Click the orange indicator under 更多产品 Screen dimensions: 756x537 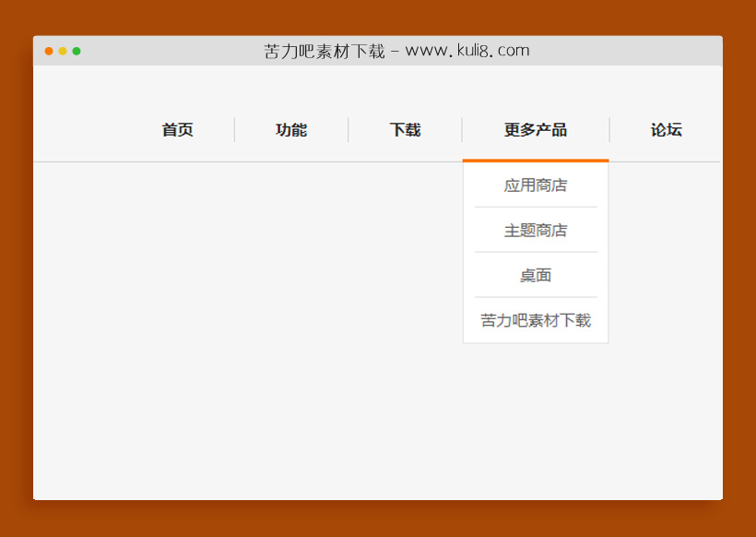[536, 159]
